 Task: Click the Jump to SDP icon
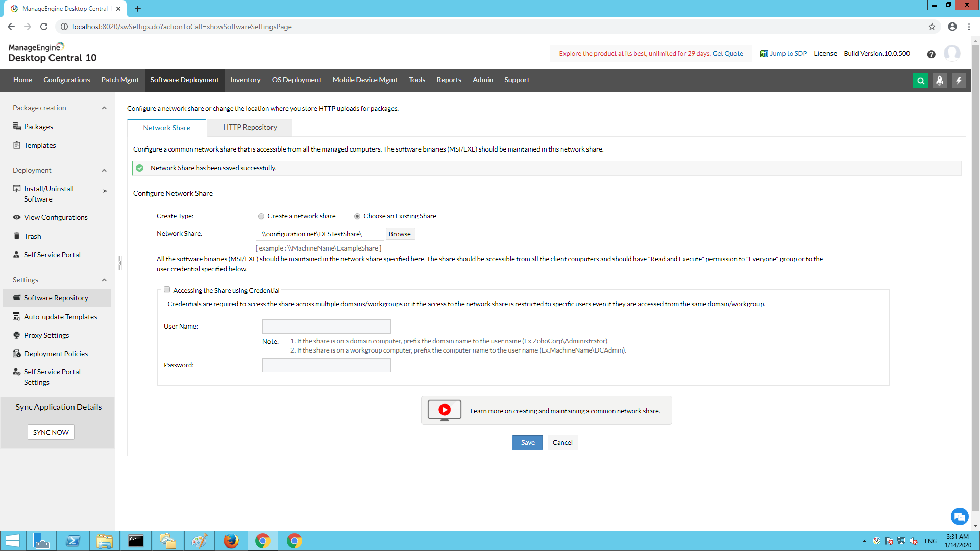764,53
